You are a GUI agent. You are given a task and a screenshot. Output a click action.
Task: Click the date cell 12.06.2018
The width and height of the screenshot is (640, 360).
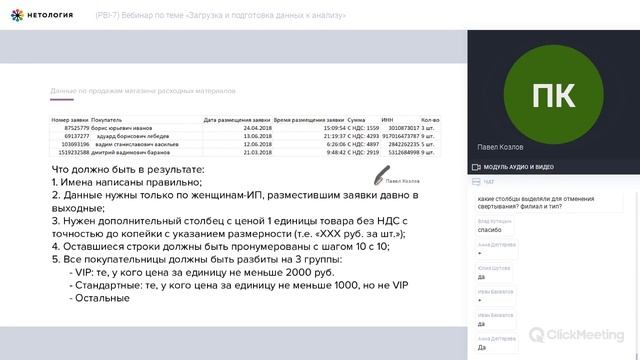click(x=258, y=144)
